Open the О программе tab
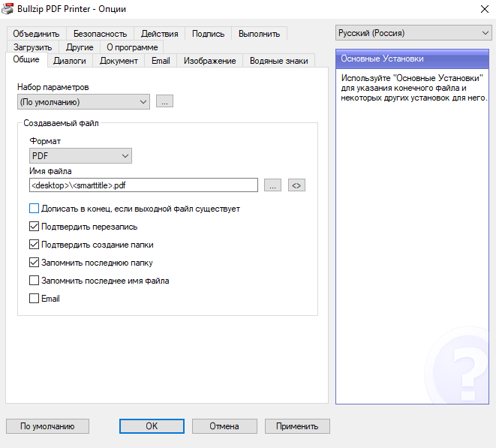The image size is (496, 448). [x=132, y=47]
